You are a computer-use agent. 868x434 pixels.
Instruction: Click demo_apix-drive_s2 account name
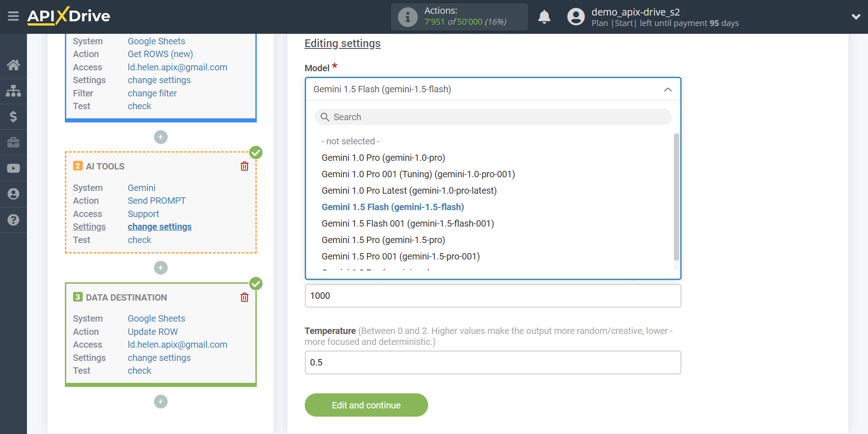point(635,12)
